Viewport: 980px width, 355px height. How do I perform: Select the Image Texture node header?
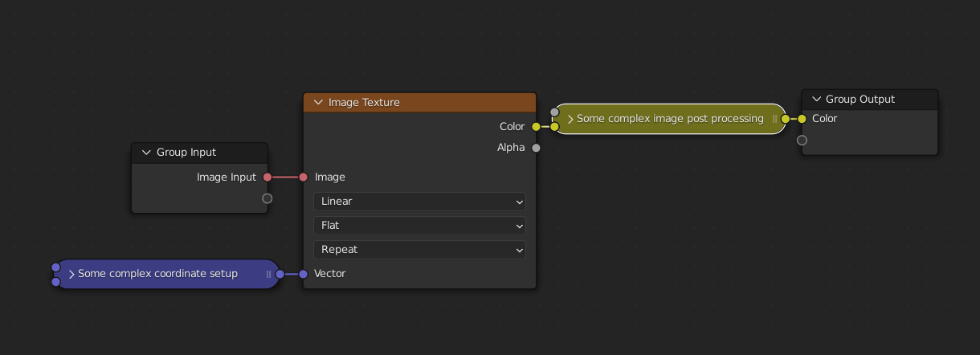click(x=419, y=103)
